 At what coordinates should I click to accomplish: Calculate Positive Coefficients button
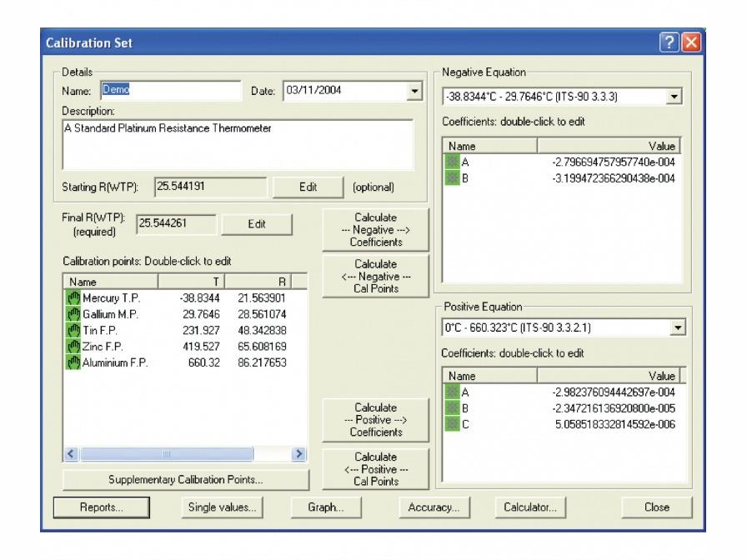coord(375,420)
